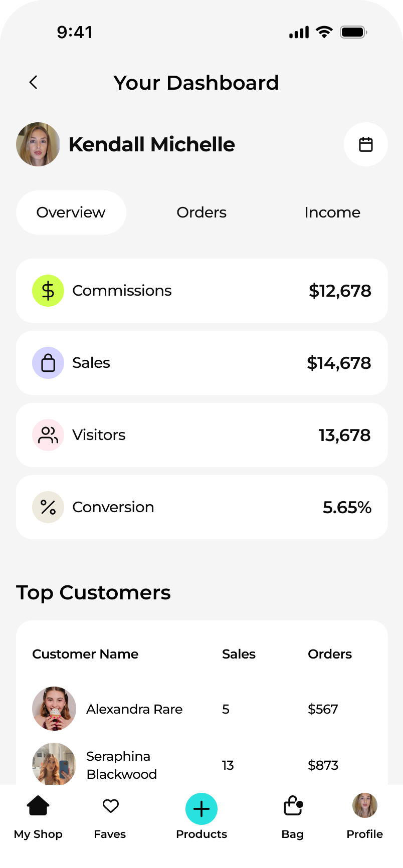
Task: Tap Seraphina Blackwood's avatar
Action: (x=54, y=764)
